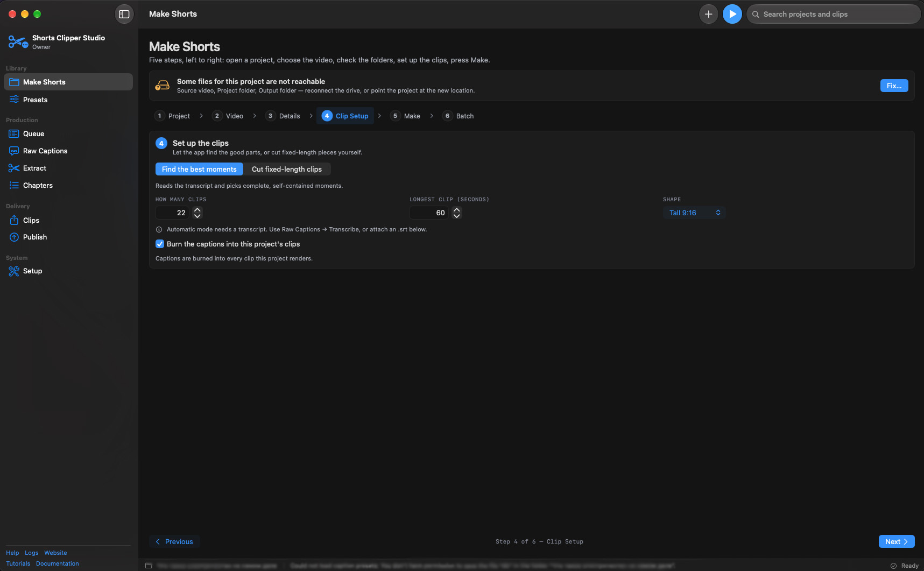The width and height of the screenshot is (924, 571).
Task: Click the folder icon in the status bar
Action: click(149, 566)
